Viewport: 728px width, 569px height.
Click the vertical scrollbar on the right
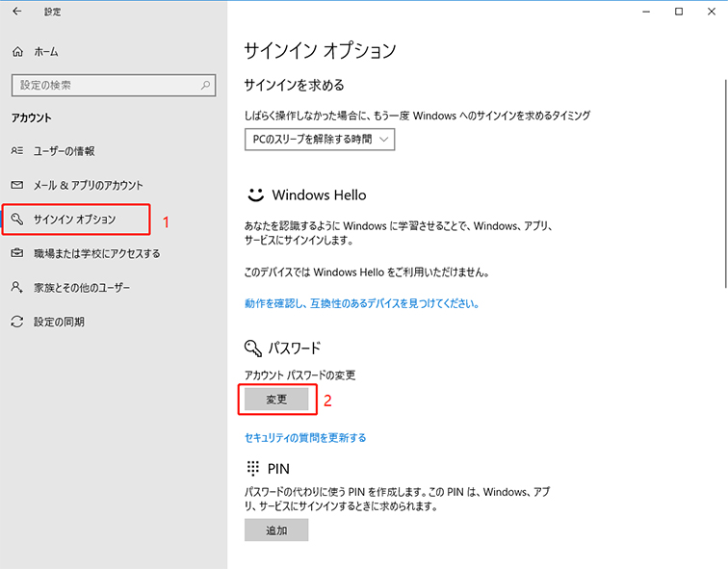725,183
